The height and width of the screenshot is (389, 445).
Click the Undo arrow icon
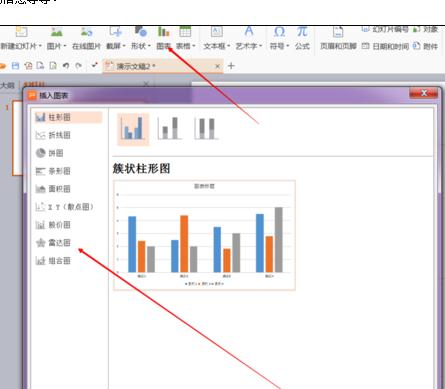(66, 66)
